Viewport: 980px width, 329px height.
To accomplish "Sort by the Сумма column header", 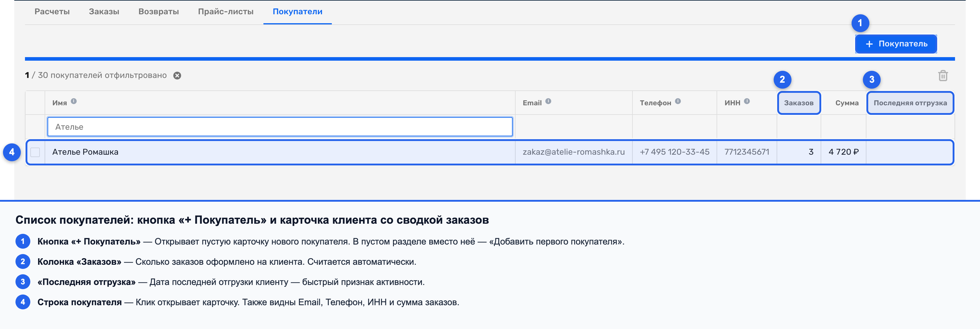I will [847, 103].
